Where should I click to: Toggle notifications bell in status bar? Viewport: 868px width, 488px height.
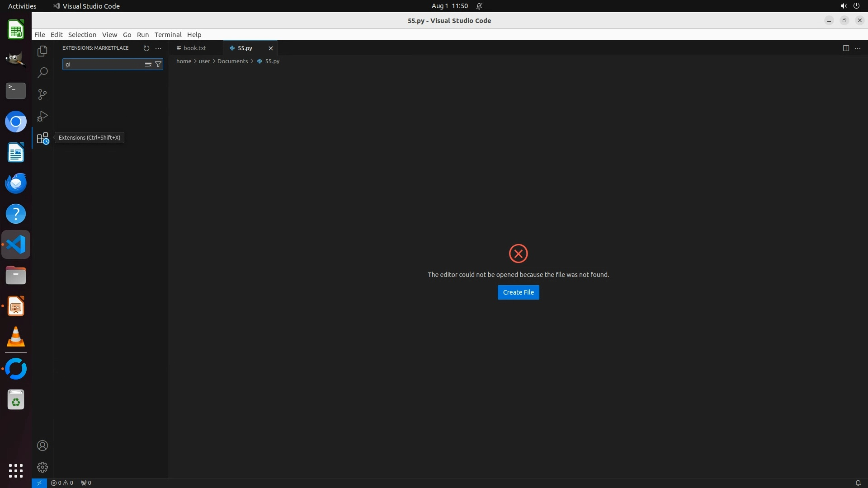coord(858,483)
